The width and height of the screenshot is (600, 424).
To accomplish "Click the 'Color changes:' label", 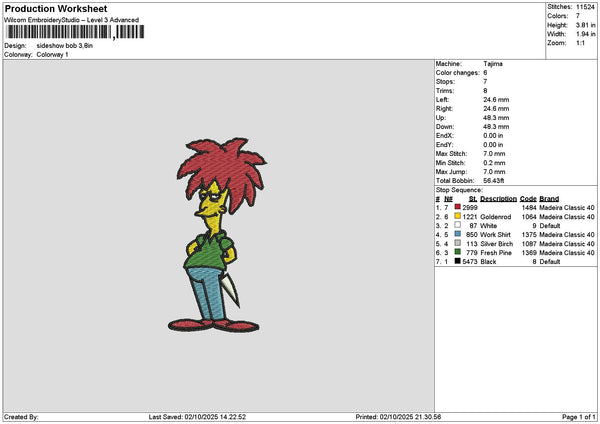I will point(457,73).
